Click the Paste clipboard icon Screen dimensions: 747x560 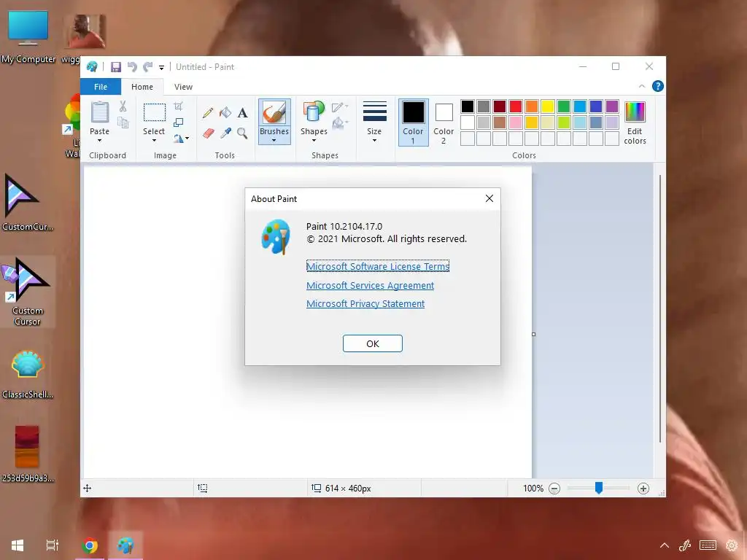[x=99, y=113]
